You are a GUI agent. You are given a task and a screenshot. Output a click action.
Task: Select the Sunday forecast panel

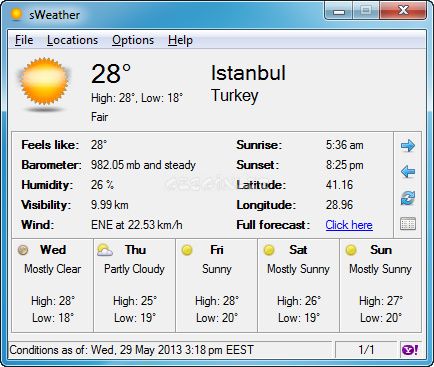[380, 285]
